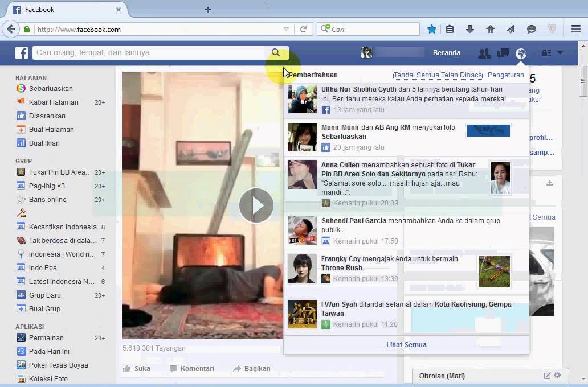
Task: Open the friend requests icon
Action: pyautogui.click(x=484, y=53)
